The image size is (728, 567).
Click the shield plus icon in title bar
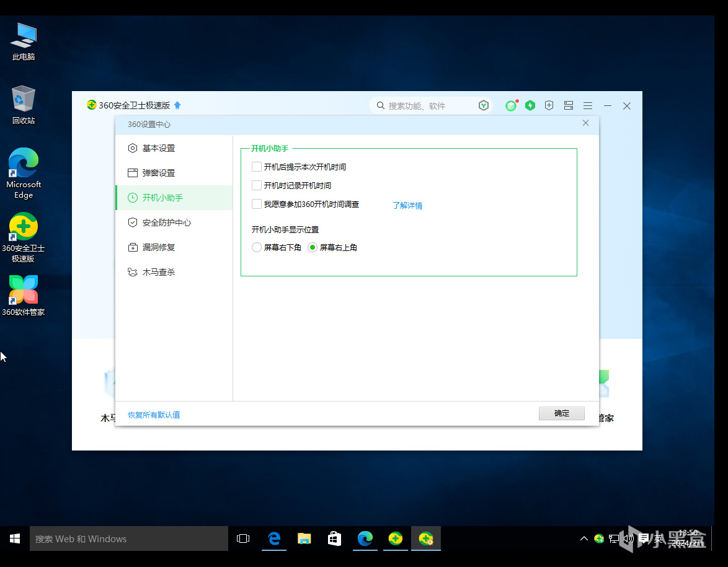click(549, 105)
